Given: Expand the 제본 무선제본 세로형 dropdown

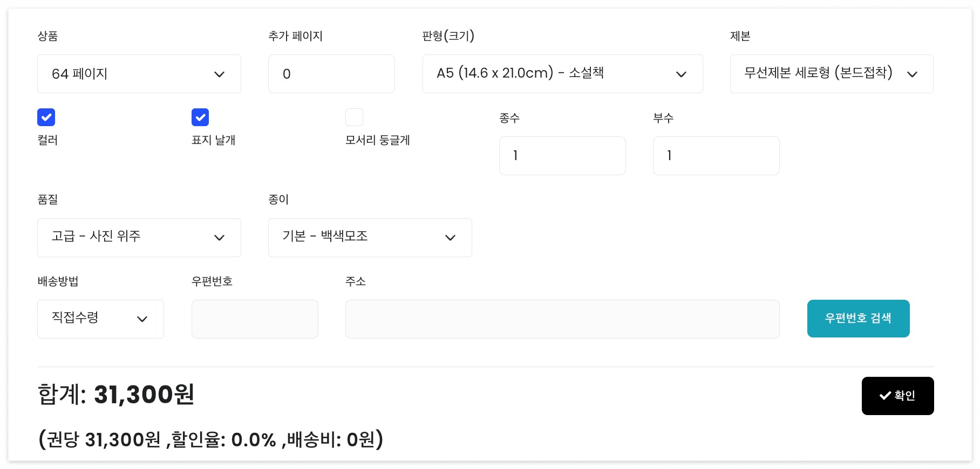Looking at the screenshot, I should 832,74.
